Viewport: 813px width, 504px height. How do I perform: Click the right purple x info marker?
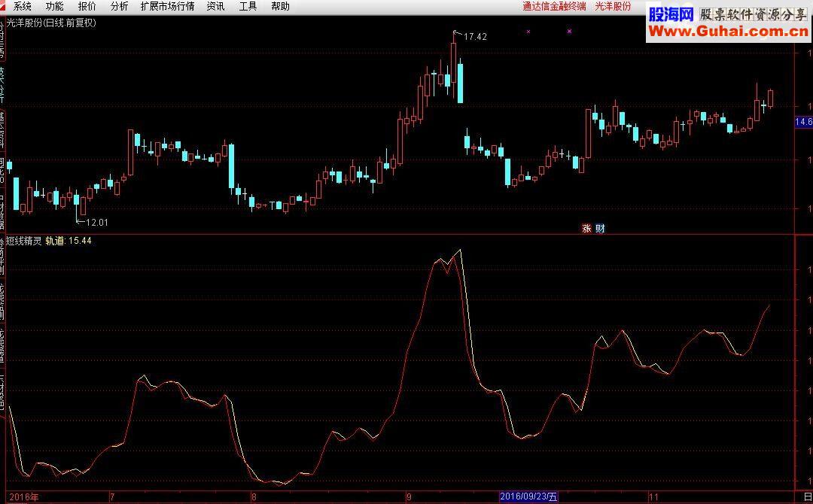coord(569,31)
